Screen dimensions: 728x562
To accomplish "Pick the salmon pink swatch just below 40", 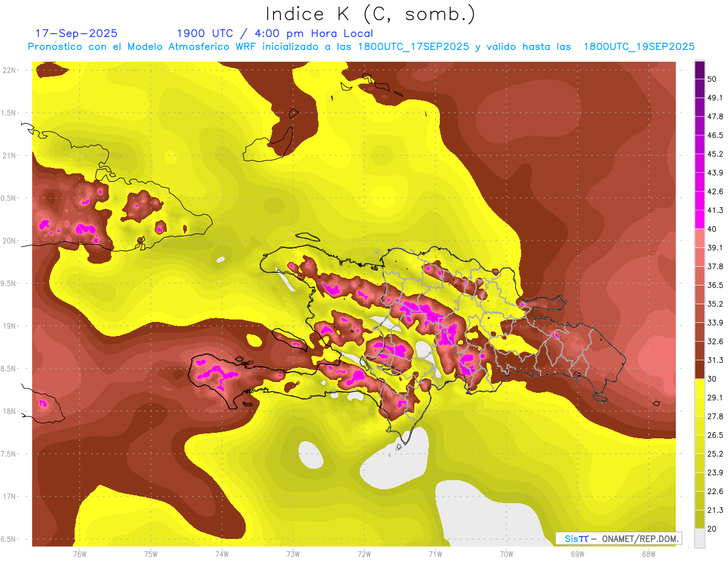I will [699, 238].
